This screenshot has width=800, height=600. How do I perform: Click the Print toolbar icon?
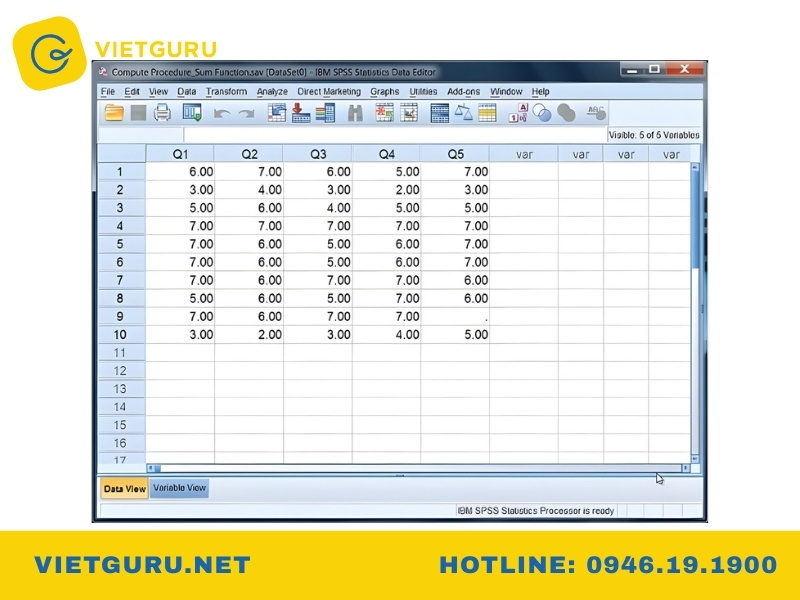pyautogui.click(x=162, y=112)
